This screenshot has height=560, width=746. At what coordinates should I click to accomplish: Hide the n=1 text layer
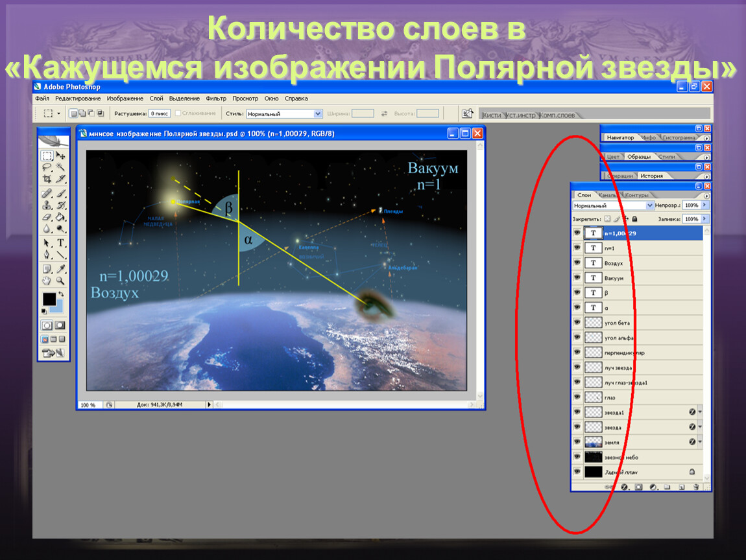(577, 248)
